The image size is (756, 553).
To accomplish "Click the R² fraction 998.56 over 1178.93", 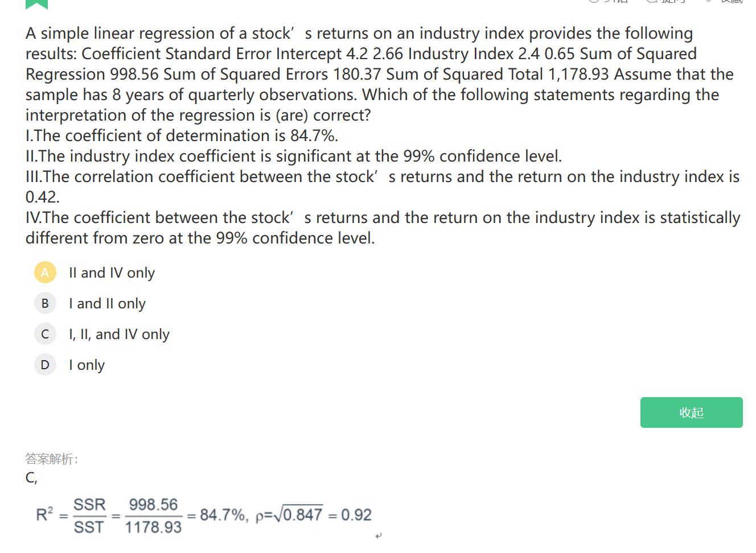I will pyautogui.click(x=153, y=516).
